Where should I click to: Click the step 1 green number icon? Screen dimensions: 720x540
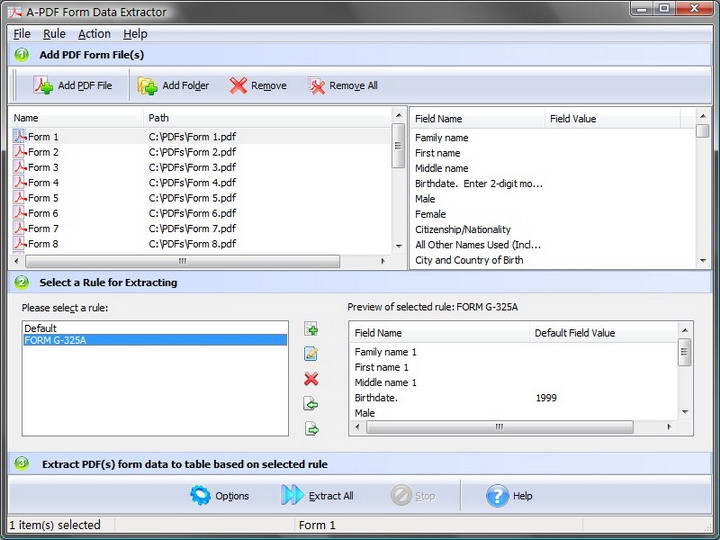(x=21, y=55)
